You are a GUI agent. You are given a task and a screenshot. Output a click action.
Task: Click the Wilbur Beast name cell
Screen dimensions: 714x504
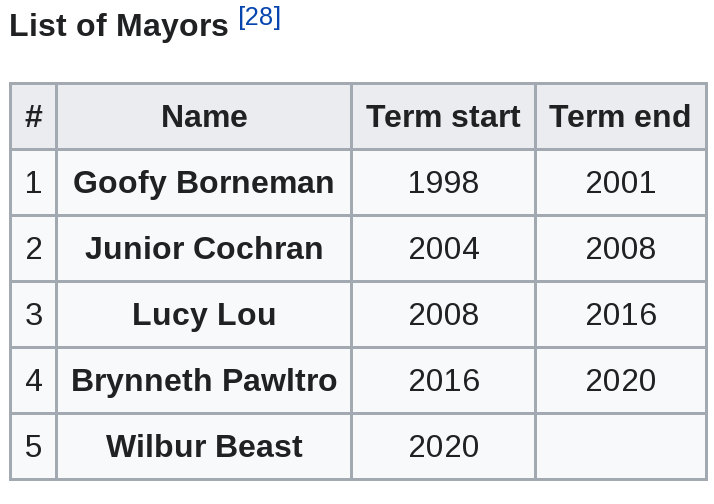(x=204, y=446)
